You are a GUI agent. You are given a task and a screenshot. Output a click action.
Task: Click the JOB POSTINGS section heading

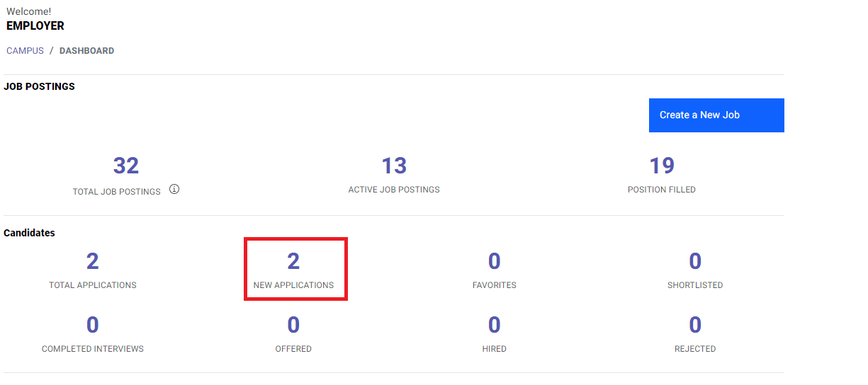(39, 86)
